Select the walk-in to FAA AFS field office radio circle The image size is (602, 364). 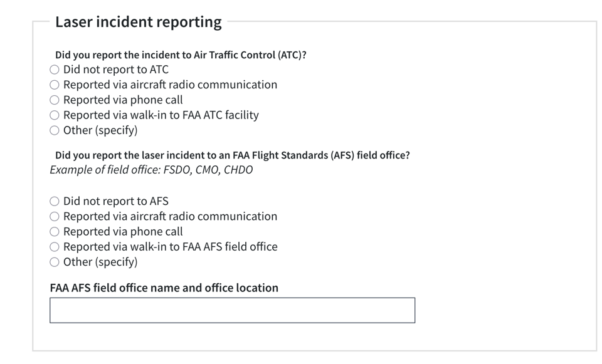pos(55,247)
